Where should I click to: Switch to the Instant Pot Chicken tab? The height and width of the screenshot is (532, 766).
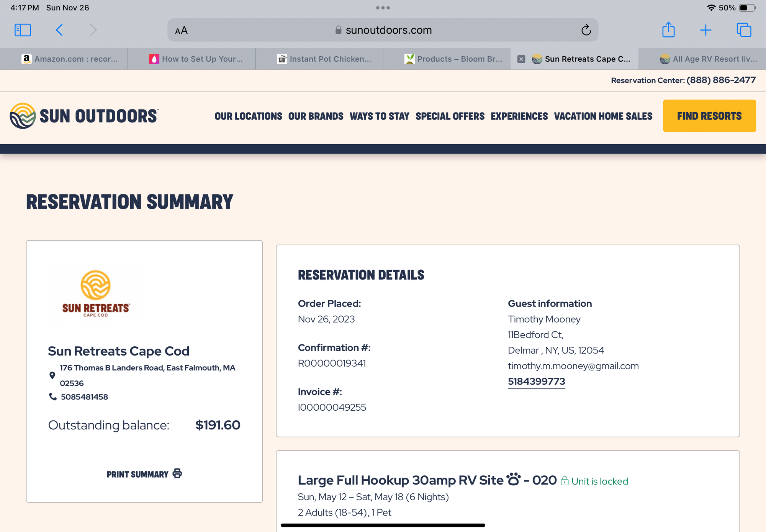(324, 59)
